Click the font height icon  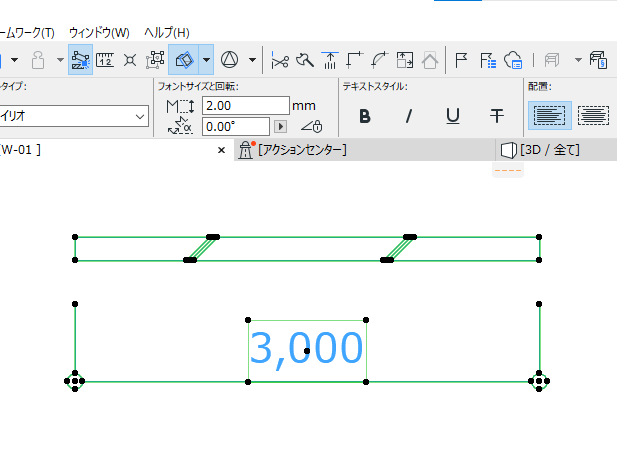[x=180, y=106]
